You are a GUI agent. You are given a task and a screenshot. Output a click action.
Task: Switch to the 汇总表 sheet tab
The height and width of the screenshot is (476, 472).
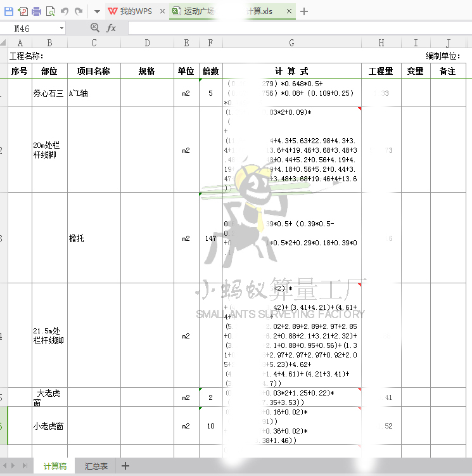tap(96, 466)
